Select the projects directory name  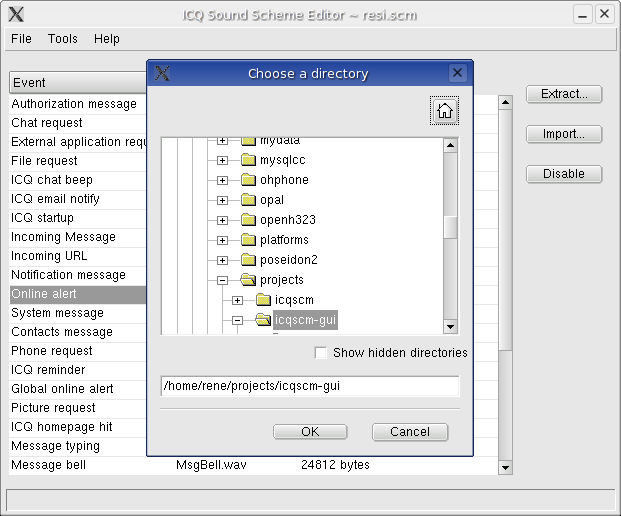coord(282,280)
